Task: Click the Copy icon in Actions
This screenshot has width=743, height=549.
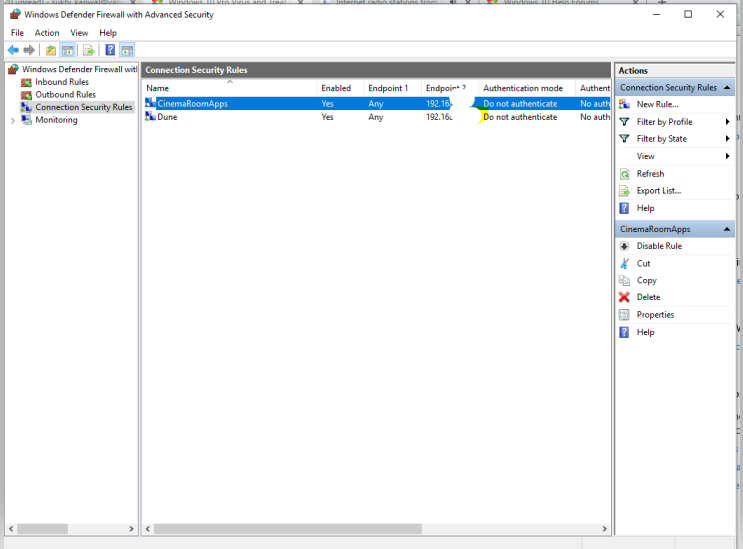Action: coord(625,280)
